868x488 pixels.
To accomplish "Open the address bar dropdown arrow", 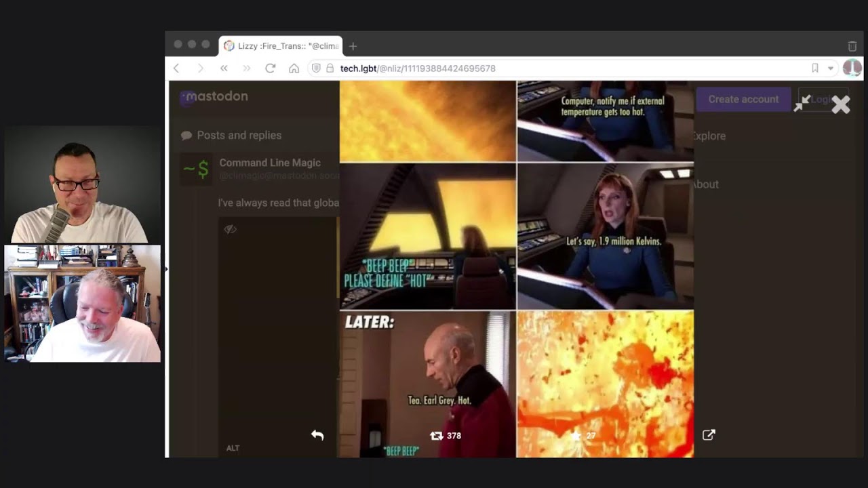I will pyautogui.click(x=831, y=68).
